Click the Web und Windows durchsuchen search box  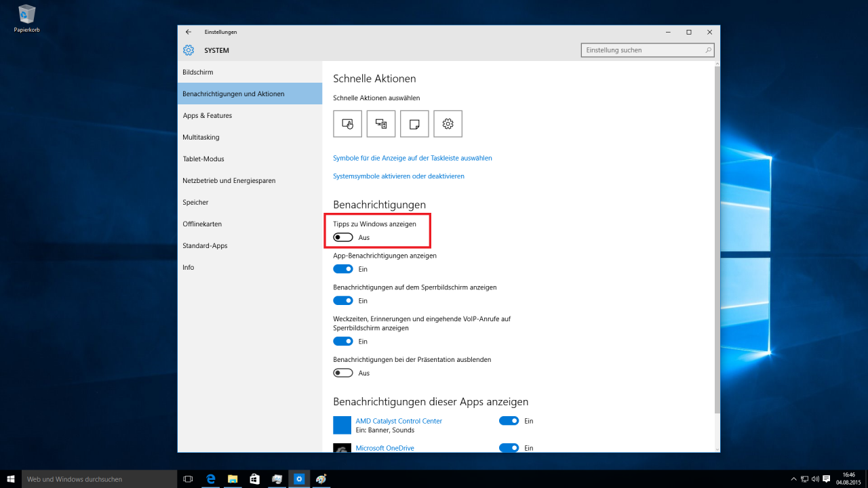pyautogui.click(x=100, y=479)
